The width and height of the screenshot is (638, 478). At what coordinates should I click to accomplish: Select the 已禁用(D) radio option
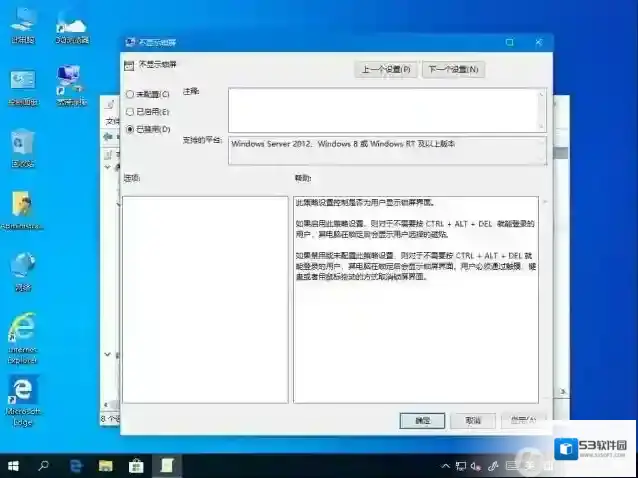tap(130, 129)
